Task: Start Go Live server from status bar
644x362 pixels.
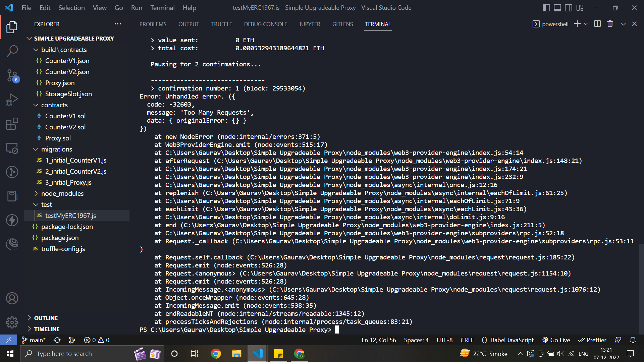Action: (556, 340)
